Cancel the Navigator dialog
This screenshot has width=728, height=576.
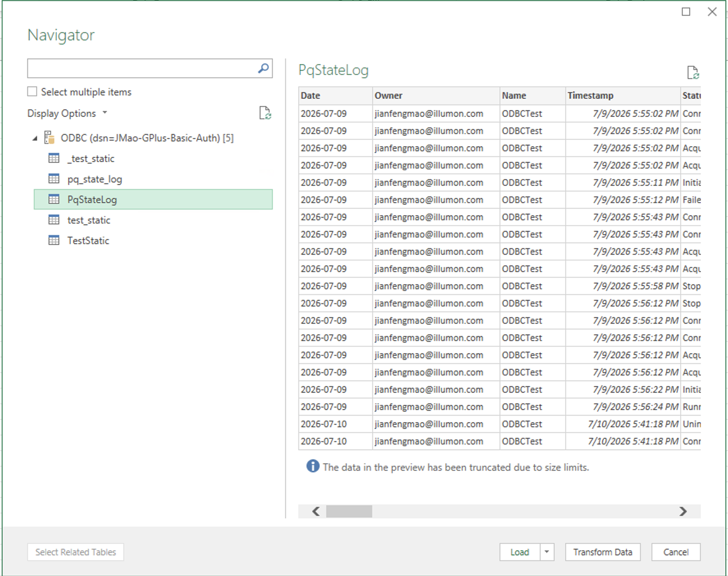click(x=676, y=552)
